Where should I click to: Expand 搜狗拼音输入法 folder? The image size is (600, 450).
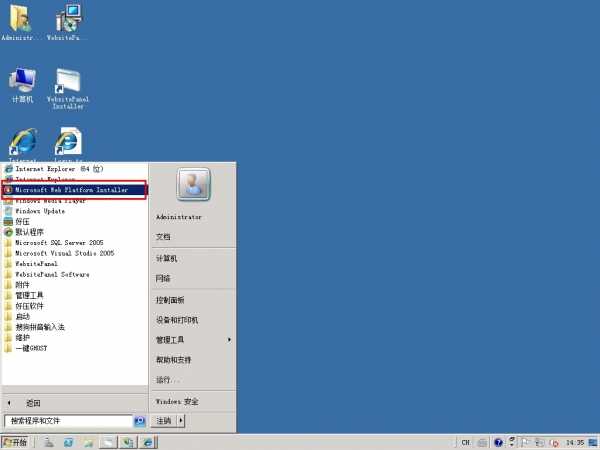(x=74, y=327)
